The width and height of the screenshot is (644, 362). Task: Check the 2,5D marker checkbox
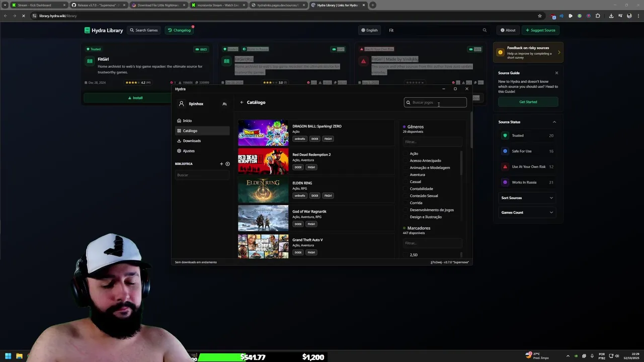pos(406,255)
